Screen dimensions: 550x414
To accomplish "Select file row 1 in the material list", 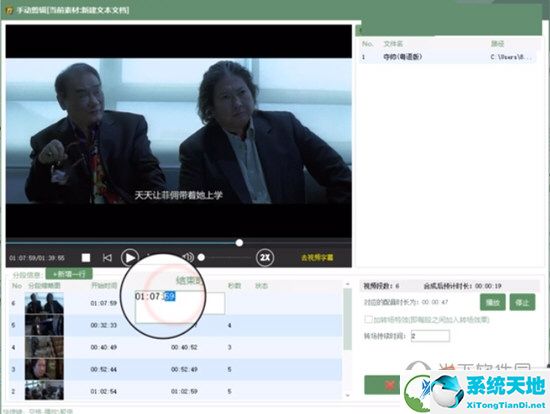I will [x=447, y=57].
